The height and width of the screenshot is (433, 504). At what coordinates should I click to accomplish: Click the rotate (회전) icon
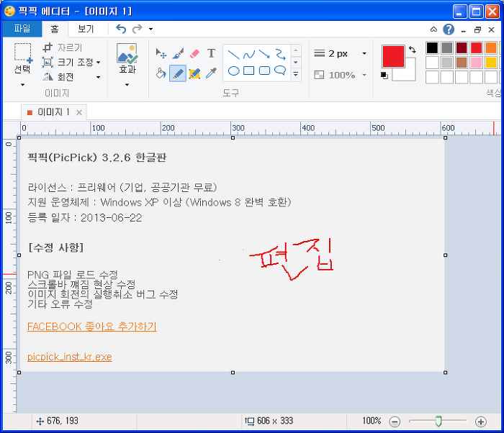click(x=48, y=77)
